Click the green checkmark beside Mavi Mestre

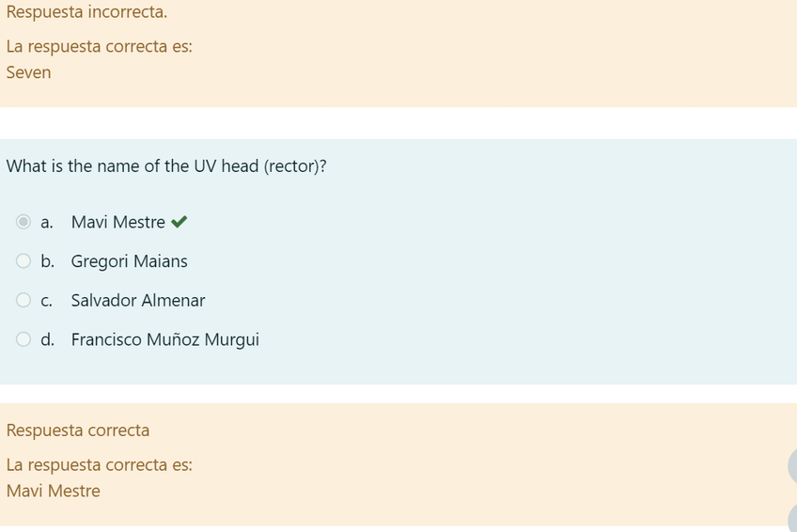point(180,222)
